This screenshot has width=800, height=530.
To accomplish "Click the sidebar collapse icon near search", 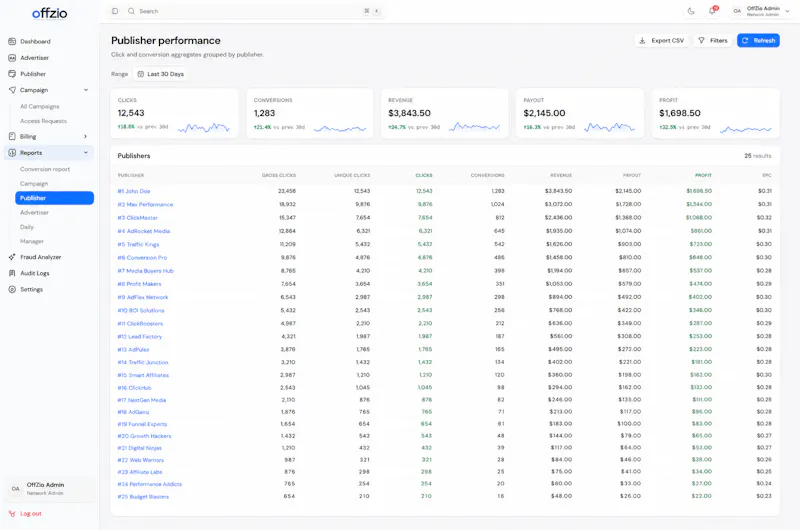I will pos(115,11).
